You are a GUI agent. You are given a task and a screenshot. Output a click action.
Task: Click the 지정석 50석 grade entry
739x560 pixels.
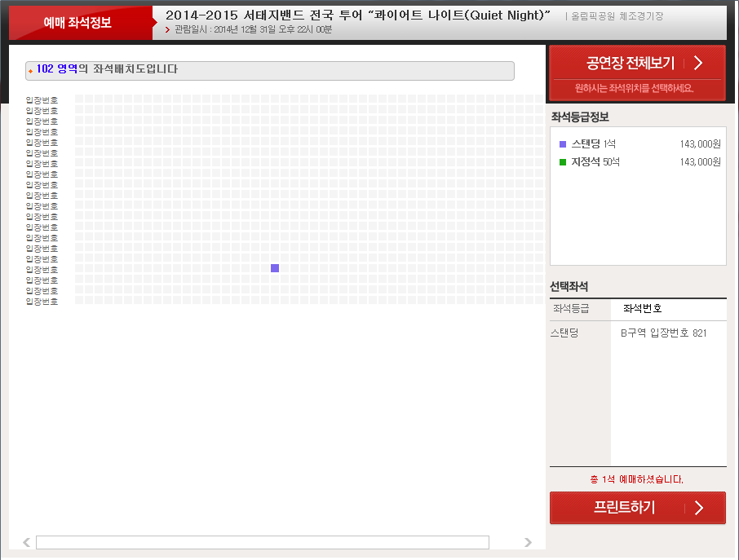point(595,161)
